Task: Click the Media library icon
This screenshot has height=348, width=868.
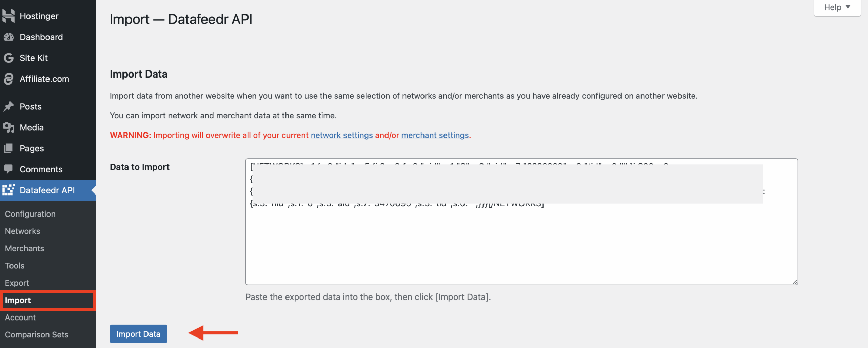Action: coord(8,128)
